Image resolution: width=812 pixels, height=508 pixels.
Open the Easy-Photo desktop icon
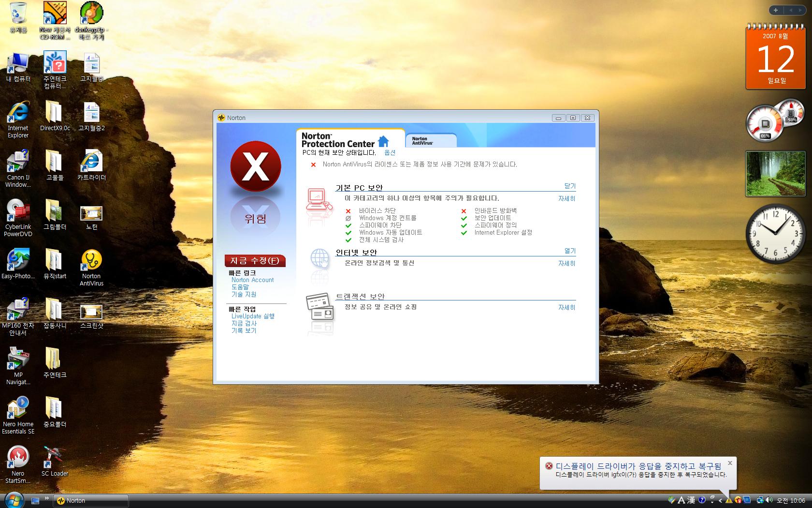click(x=18, y=264)
